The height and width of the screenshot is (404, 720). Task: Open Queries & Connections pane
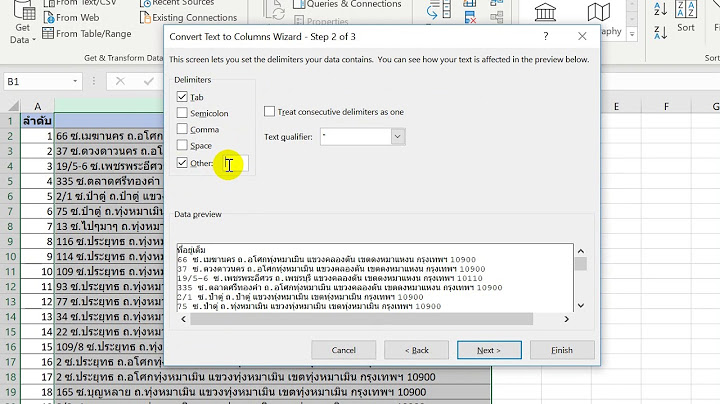pos(347,5)
